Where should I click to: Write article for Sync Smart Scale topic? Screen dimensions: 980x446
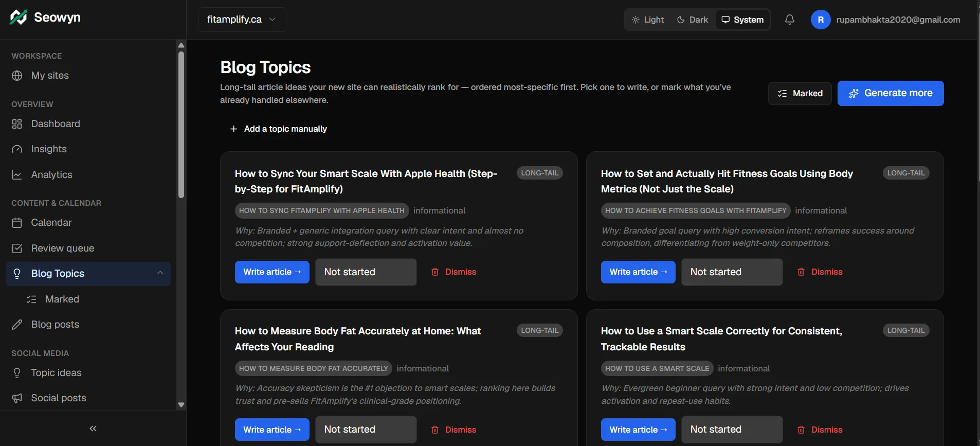tap(272, 272)
